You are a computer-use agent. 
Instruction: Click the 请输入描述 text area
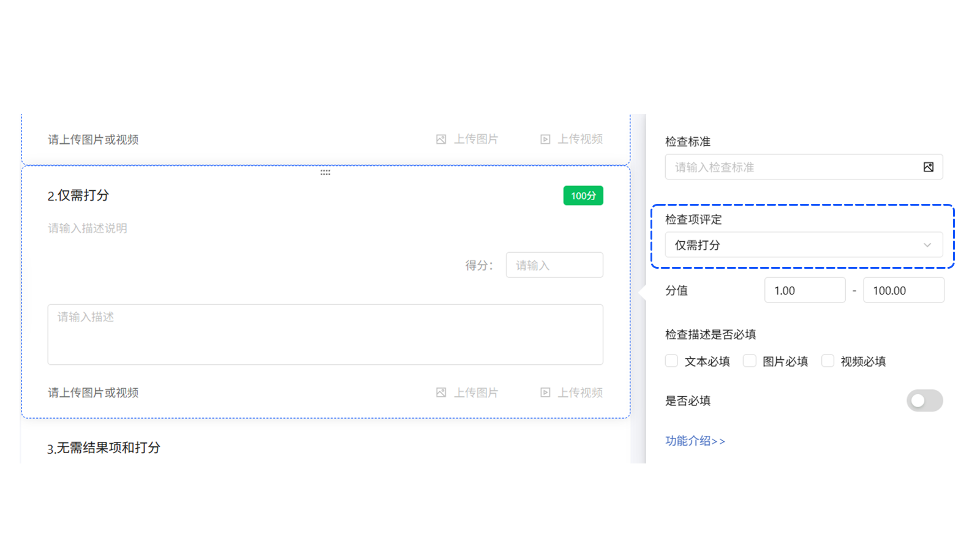(325, 334)
